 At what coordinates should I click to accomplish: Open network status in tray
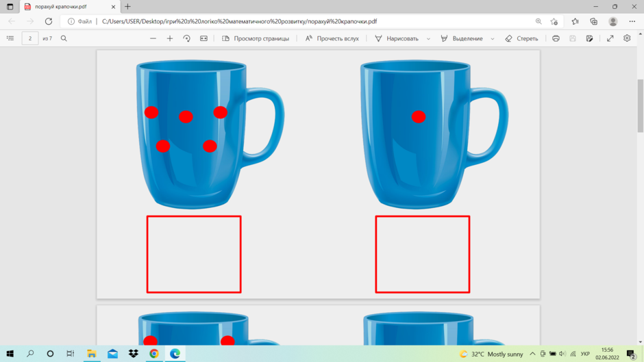[573, 354]
